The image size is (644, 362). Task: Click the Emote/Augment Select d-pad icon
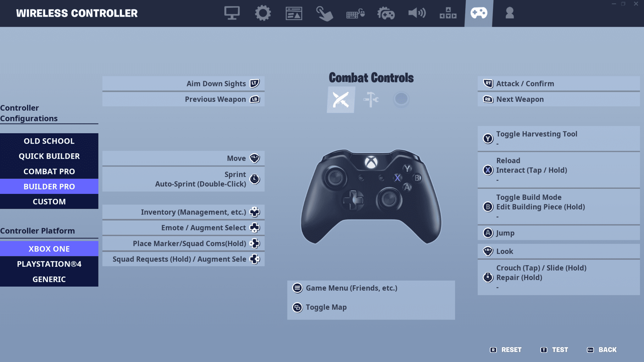254,228
